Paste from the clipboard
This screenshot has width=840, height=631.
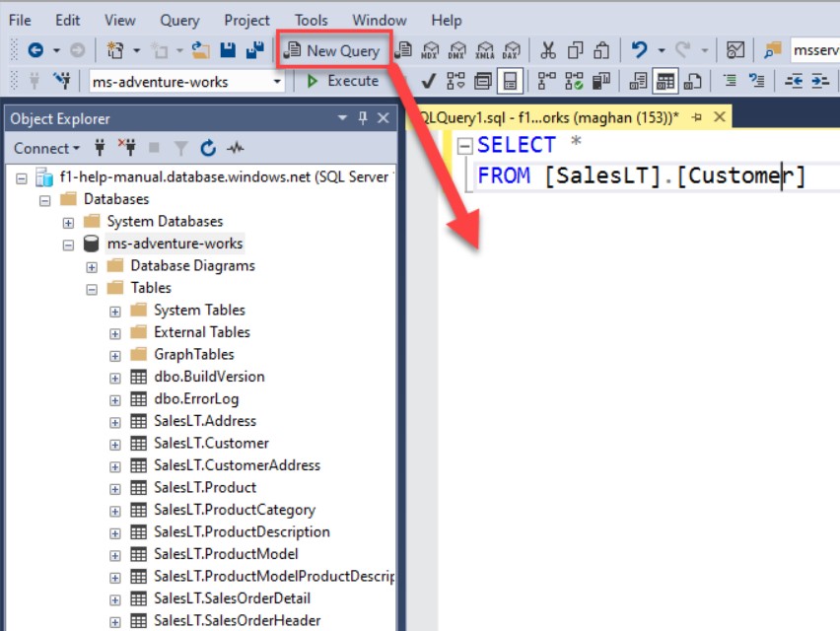point(601,50)
